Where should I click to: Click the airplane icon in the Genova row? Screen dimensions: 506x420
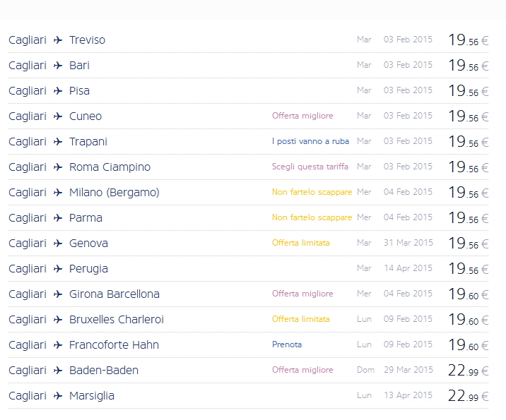point(58,244)
